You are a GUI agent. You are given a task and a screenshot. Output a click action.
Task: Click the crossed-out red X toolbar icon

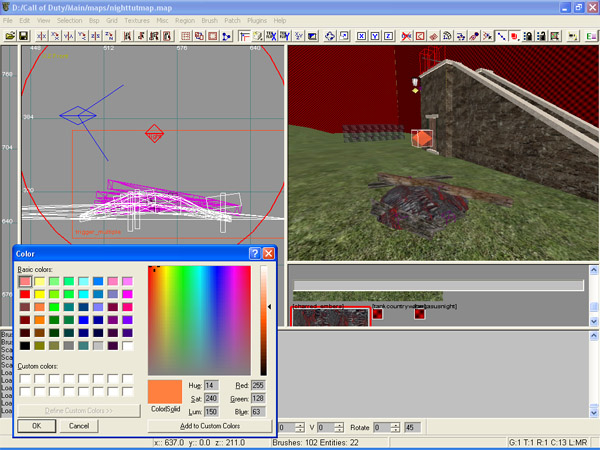coord(406,36)
